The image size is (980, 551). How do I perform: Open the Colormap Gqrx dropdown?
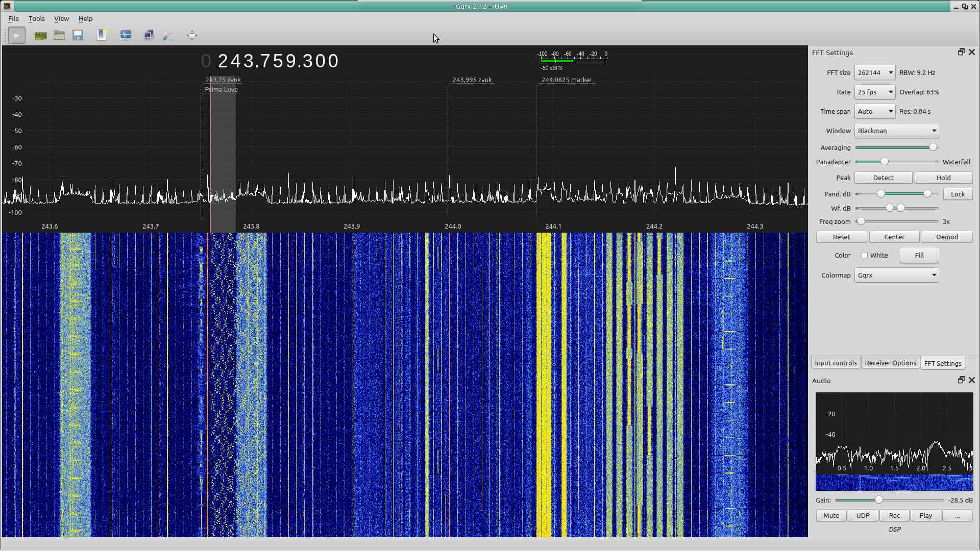[896, 275]
